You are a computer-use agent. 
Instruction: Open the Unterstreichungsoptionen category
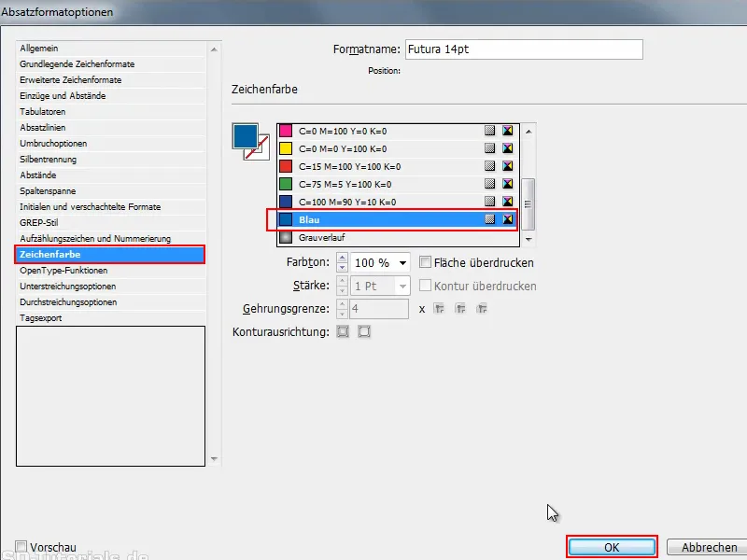tap(110, 287)
